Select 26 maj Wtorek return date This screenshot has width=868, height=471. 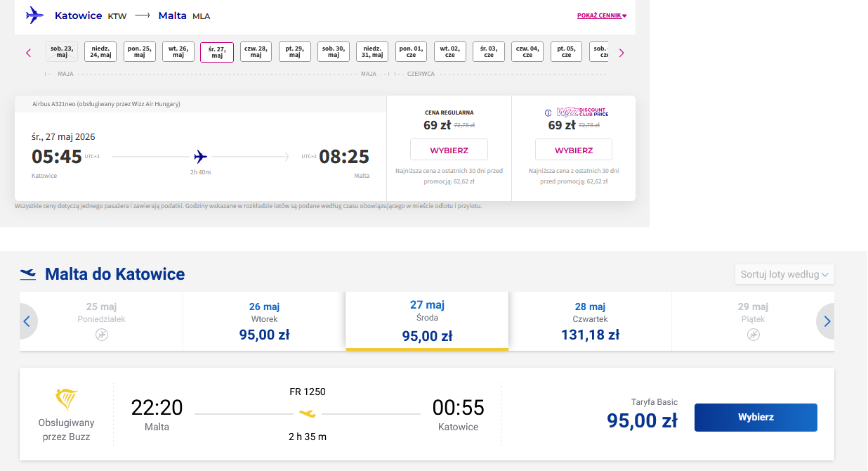[264, 321]
